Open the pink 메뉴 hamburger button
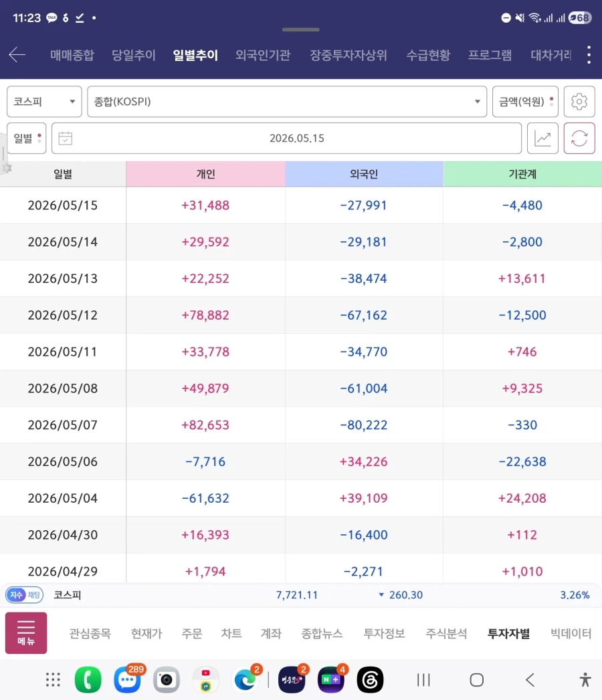Screen dimensions: 602x700 click(x=26, y=633)
